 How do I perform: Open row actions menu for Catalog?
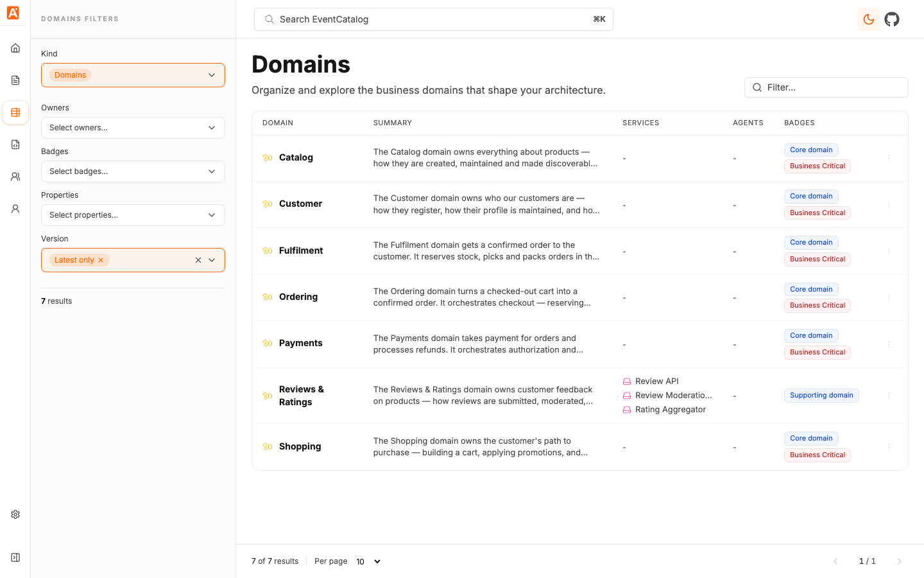click(x=889, y=158)
